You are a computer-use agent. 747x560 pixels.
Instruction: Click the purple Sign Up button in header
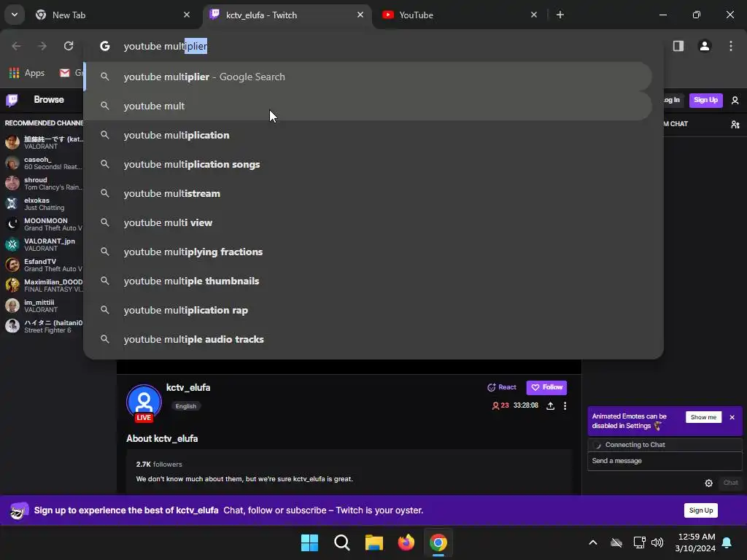(705, 100)
